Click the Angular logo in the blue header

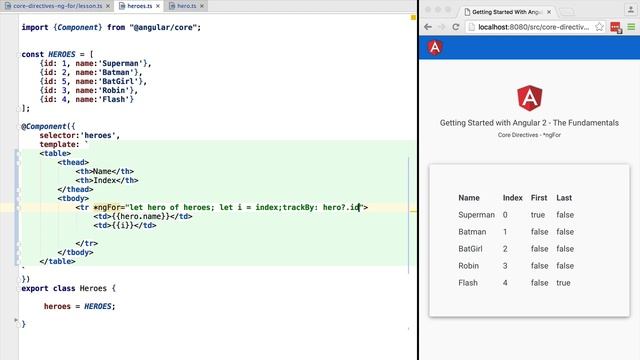point(435,47)
